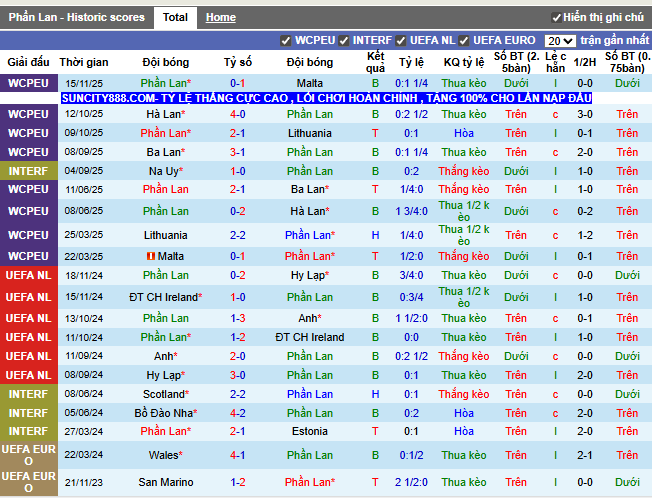The image size is (652, 499).
Task: Click the WCPEU league badge for 15/11/25
Action: pos(28,83)
